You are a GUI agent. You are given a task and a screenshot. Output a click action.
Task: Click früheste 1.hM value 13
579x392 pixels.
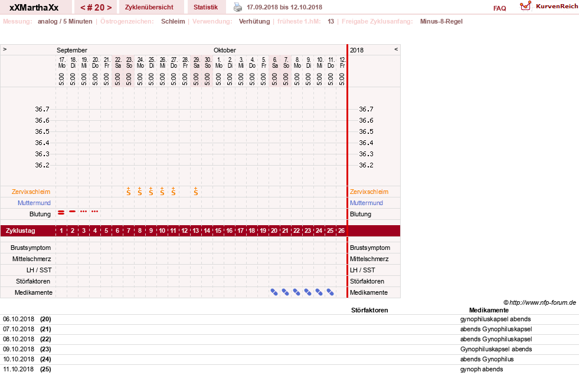[x=331, y=21]
